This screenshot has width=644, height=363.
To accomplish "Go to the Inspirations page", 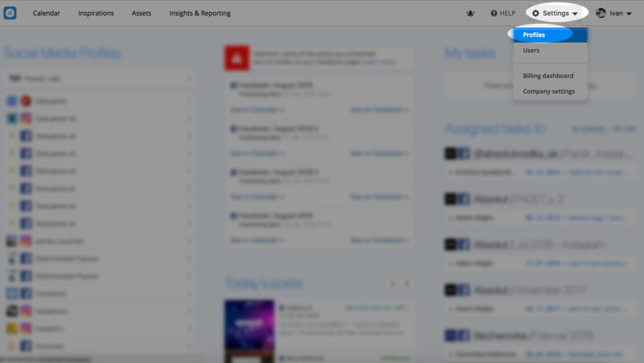I will [x=96, y=13].
